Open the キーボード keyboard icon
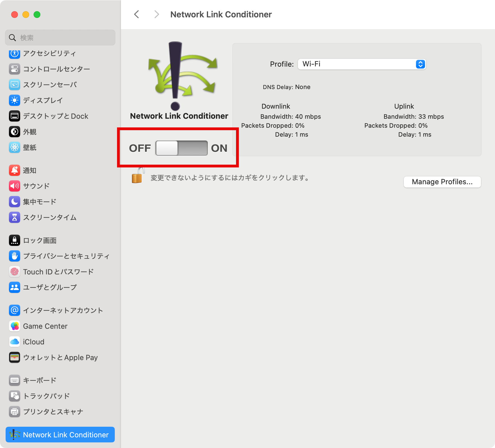Image resolution: width=495 pixels, height=448 pixels. [x=15, y=380]
